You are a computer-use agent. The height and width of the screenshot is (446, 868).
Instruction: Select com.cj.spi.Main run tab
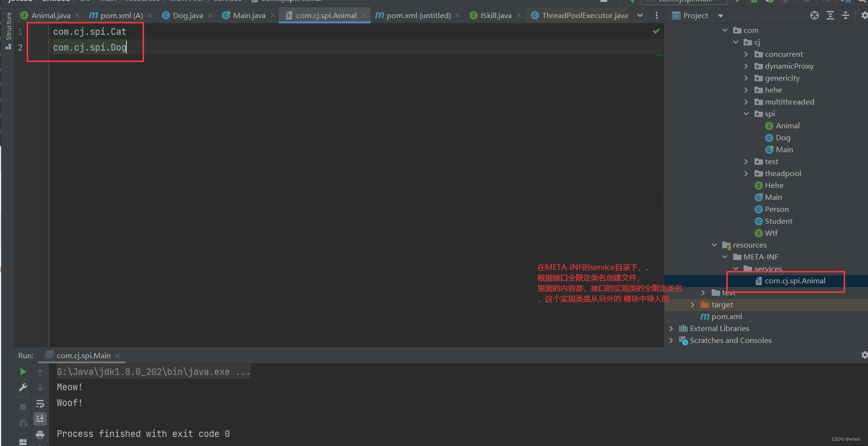pyautogui.click(x=83, y=356)
